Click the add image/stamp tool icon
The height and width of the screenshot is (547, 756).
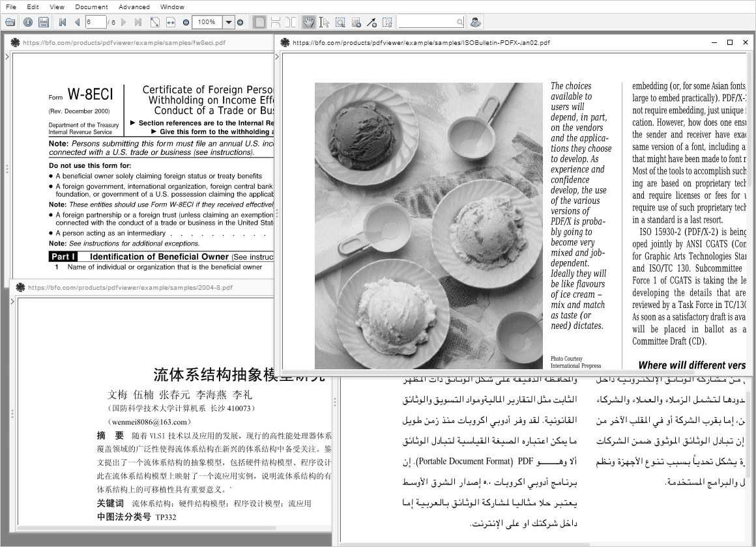(x=356, y=22)
